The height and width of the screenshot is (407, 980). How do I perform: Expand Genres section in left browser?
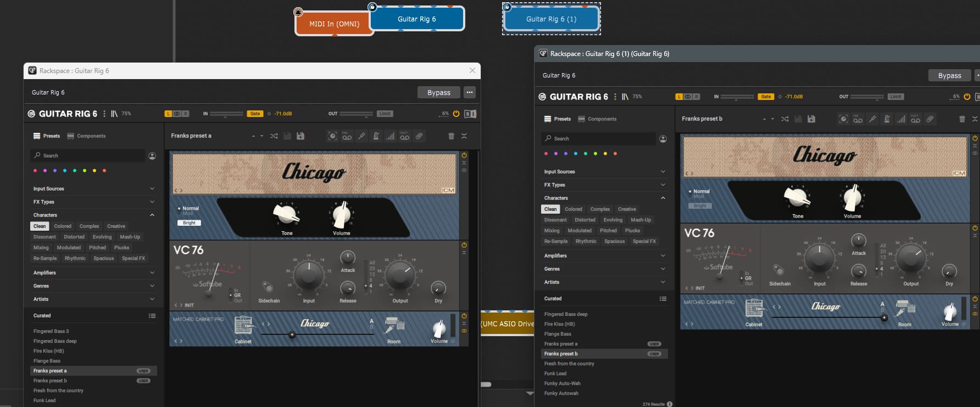click(94, 286)
